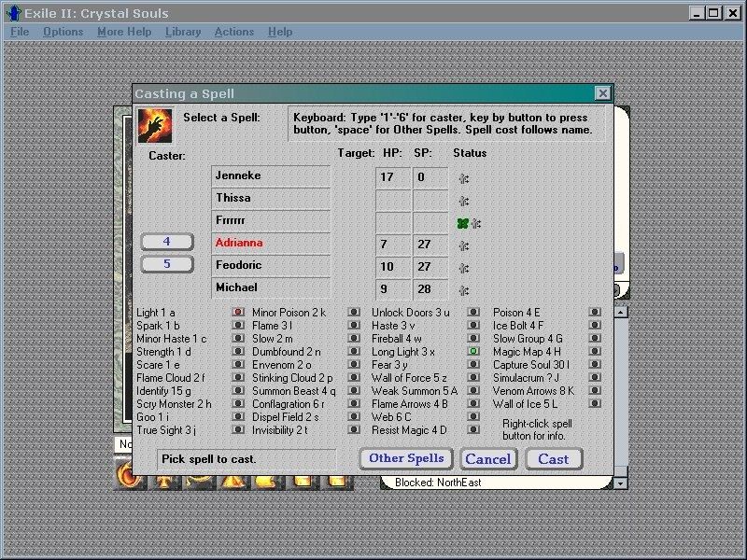This screenshot has width=747, height=560.
Task: Click the scrollbar down arrow right of dialog
Action: 619,483
